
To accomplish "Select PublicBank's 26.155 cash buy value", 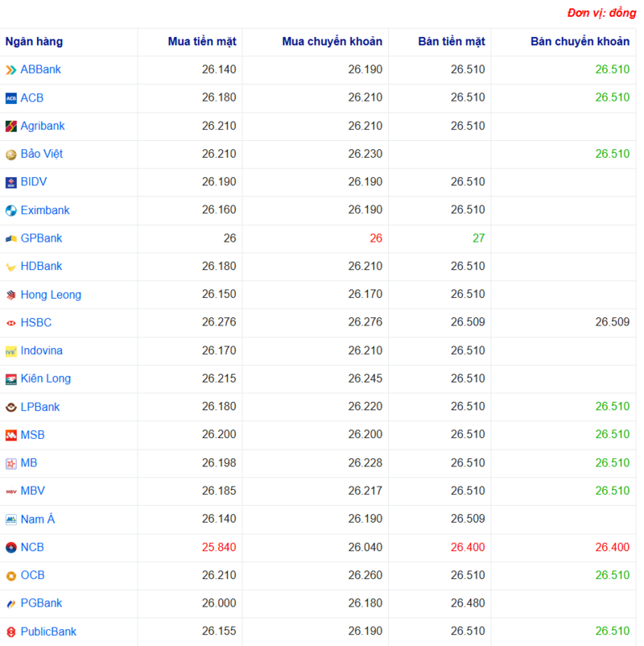I will pyautogui.click(x=219, y=632).
